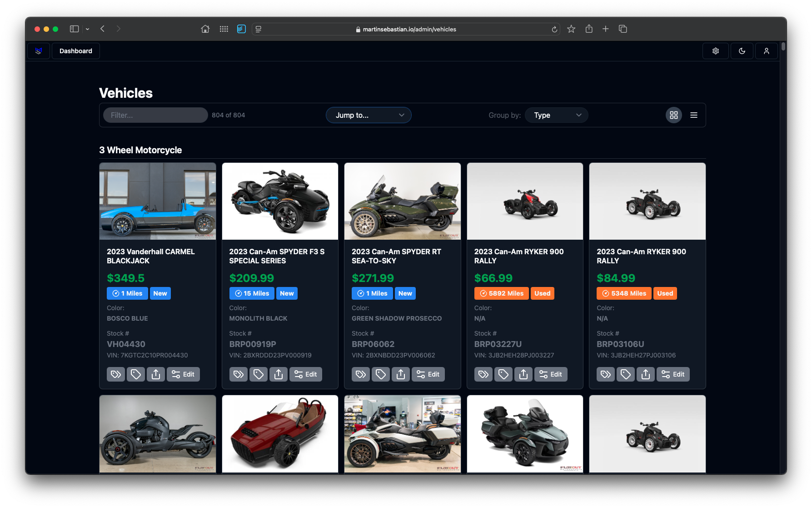The height and width of the screenshot is (508, 812).
Task: Click VIN 3JB2HEH28PJ003227 text
Action: pos(514,355)
